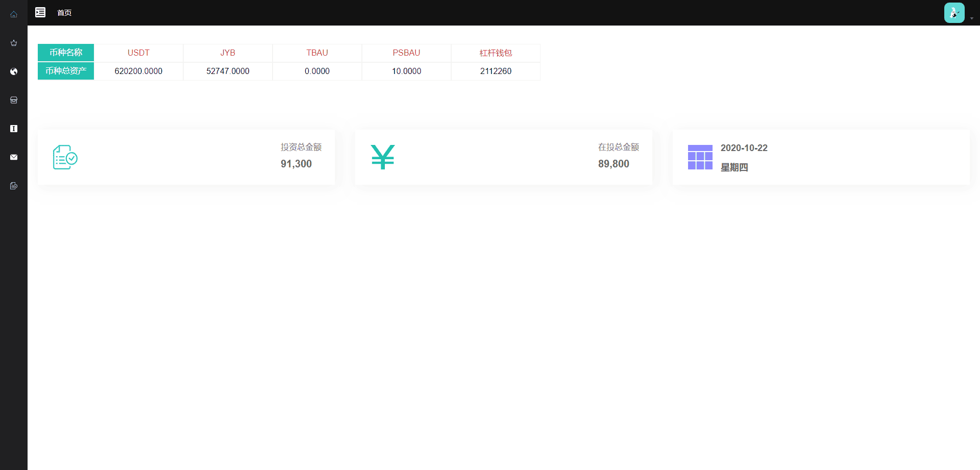Click the JYB column header
The width and height of the screenshot is (980, 470).
point(228,53)
